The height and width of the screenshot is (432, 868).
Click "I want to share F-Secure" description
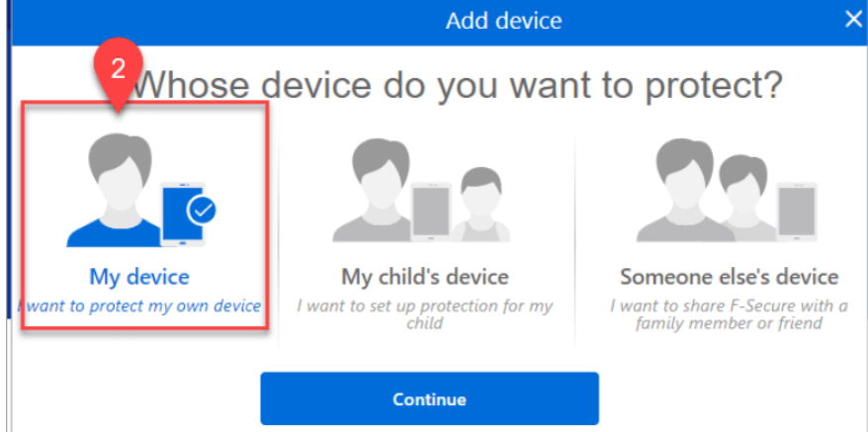[x=729, y=314]
